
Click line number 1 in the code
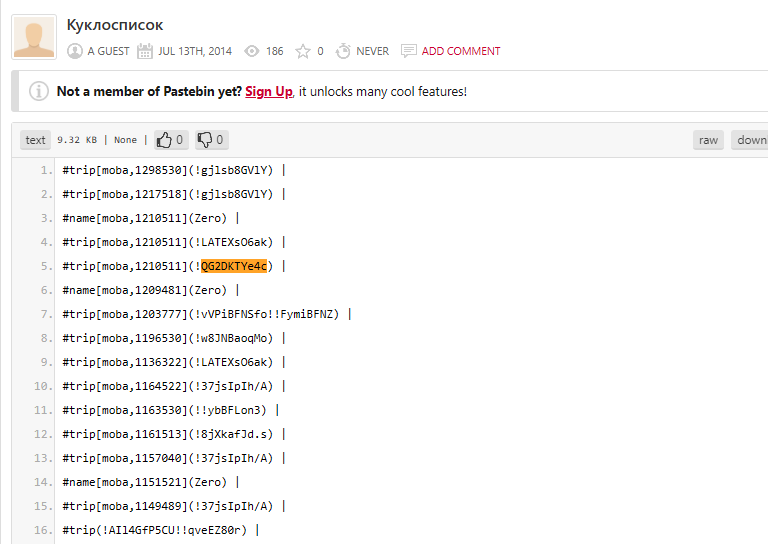[46, 170]
